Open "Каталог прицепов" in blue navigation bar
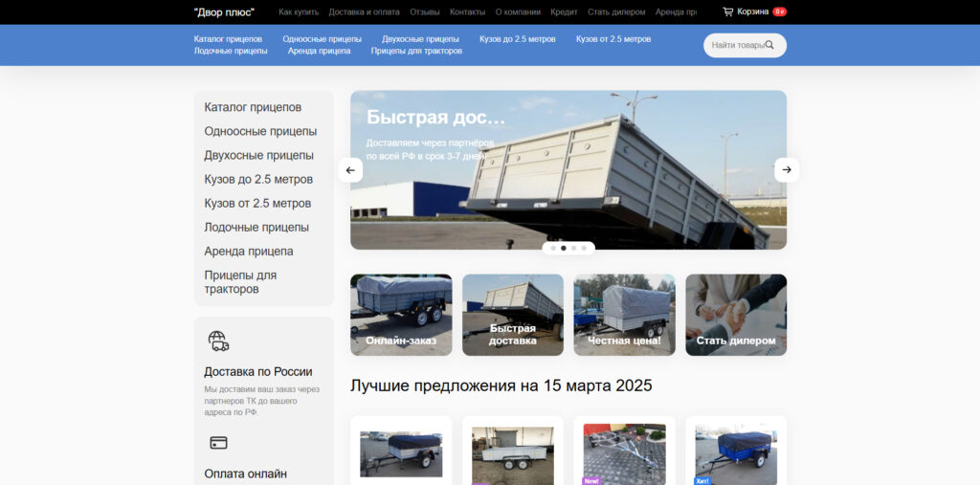 (228, 39)
